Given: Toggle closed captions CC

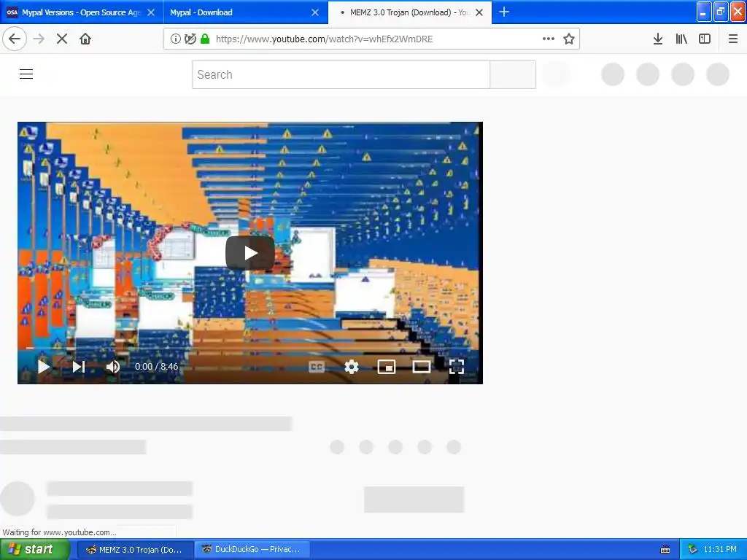Looking at the screenshot, I should point(317,367).
